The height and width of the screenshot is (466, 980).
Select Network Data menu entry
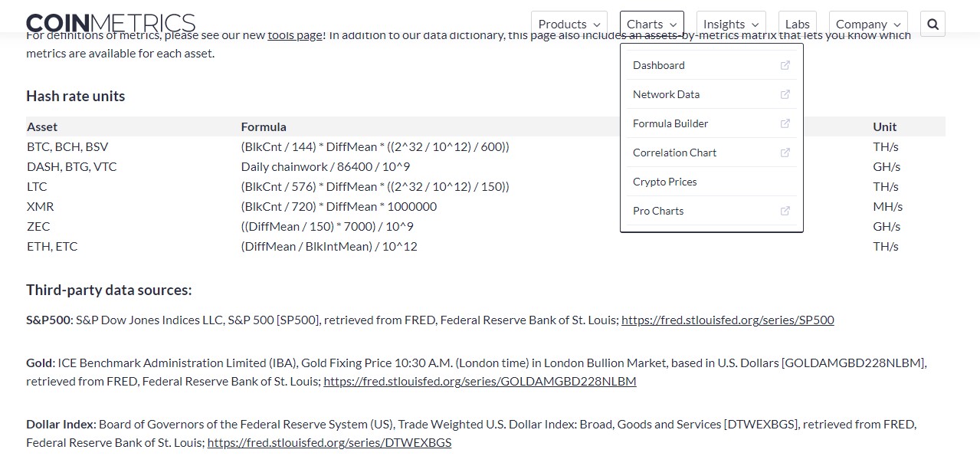click(x=711, y=94)
